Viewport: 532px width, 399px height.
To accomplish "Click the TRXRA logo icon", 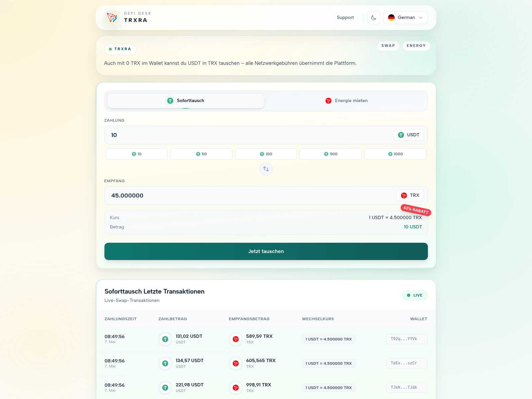I will coord(112,18).
